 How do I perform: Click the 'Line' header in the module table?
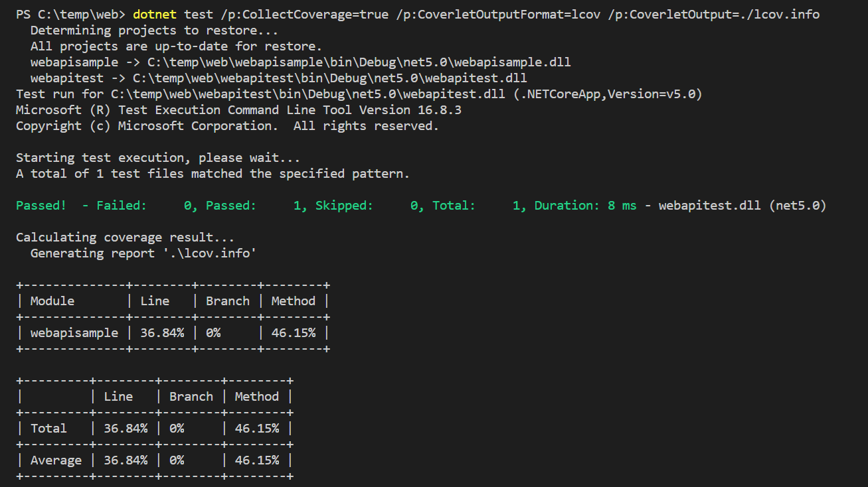coord(155,301)
